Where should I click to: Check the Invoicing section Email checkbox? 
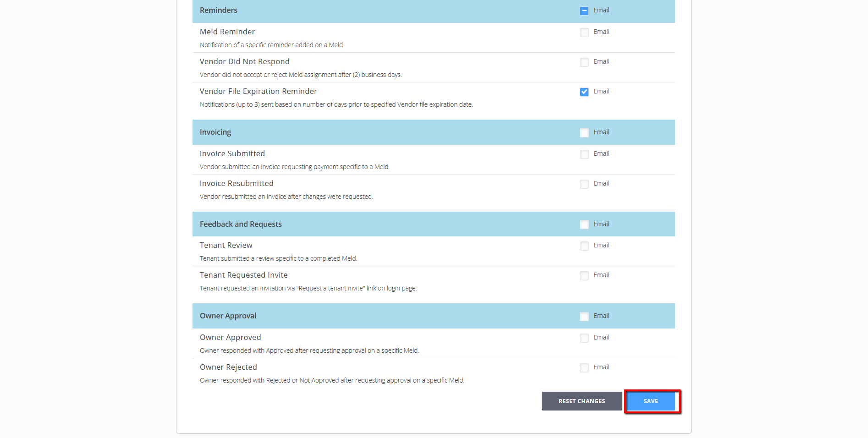(584, 133)
